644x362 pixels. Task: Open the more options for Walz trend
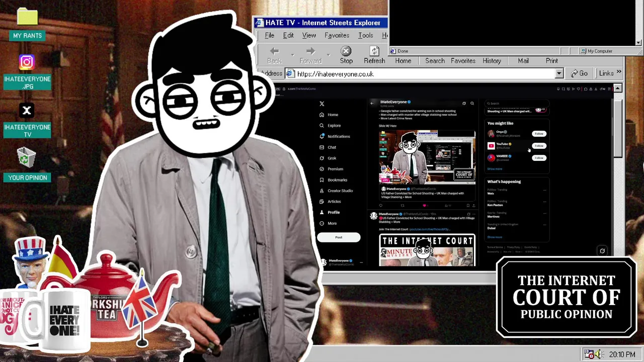(544, 190)
